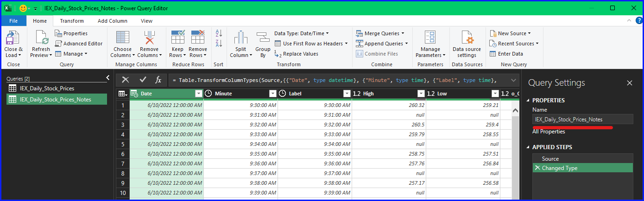Image resolution: width=644 pixels, height=201 pixels.
Task: Open the Advanced Editor
Action: point(79,44)
